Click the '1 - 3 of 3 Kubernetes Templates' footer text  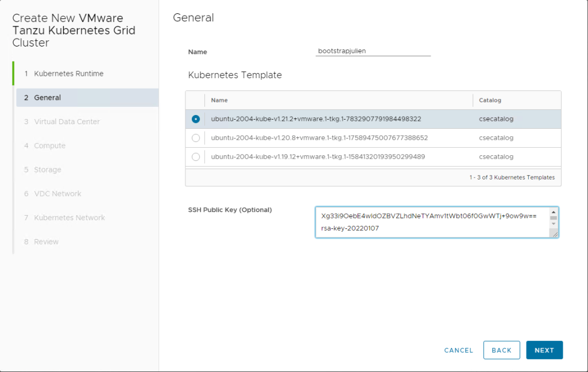click(x=512, y=178)
